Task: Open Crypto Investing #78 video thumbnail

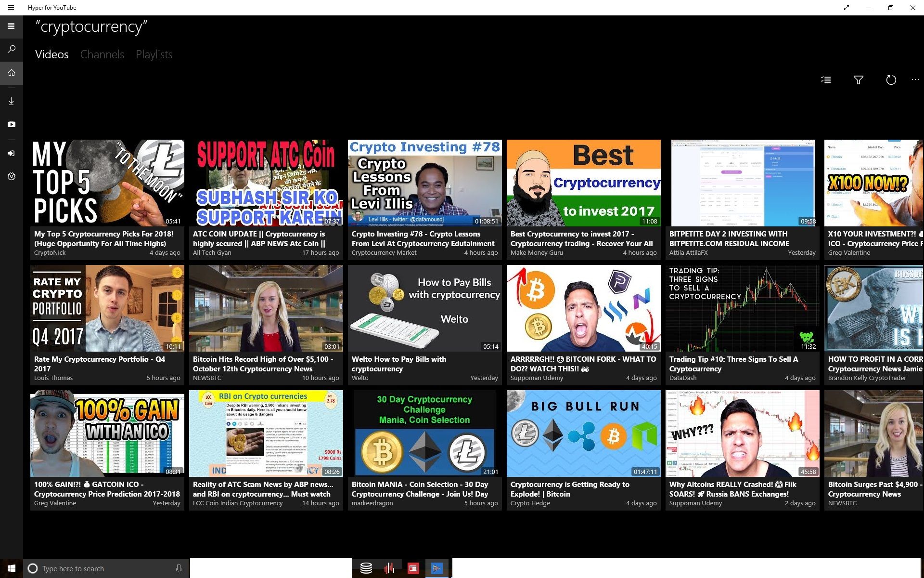Action: [425, 183]
